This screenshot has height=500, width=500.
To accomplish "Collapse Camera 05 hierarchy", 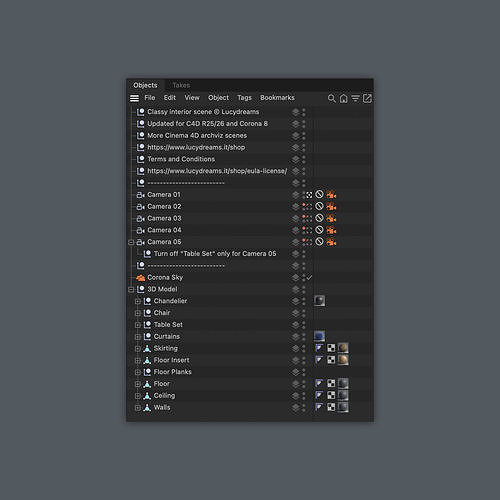I will coord(131,242).
